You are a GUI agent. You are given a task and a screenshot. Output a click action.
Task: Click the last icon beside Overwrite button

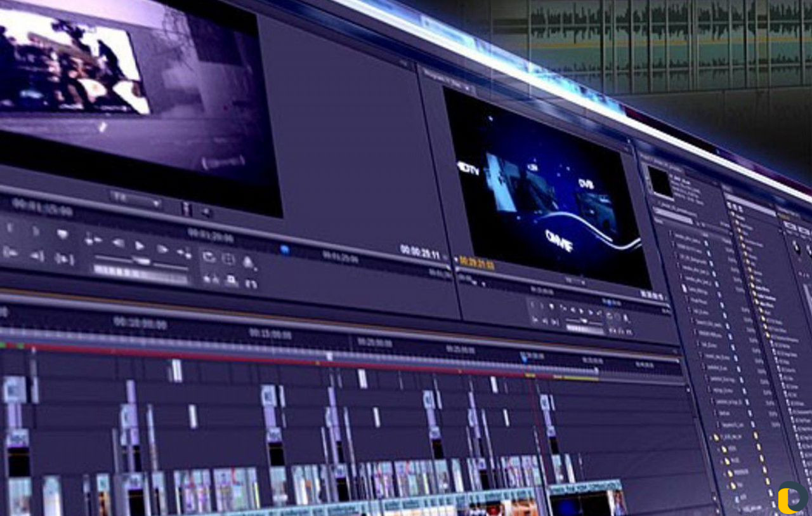(x=251, y=283)
